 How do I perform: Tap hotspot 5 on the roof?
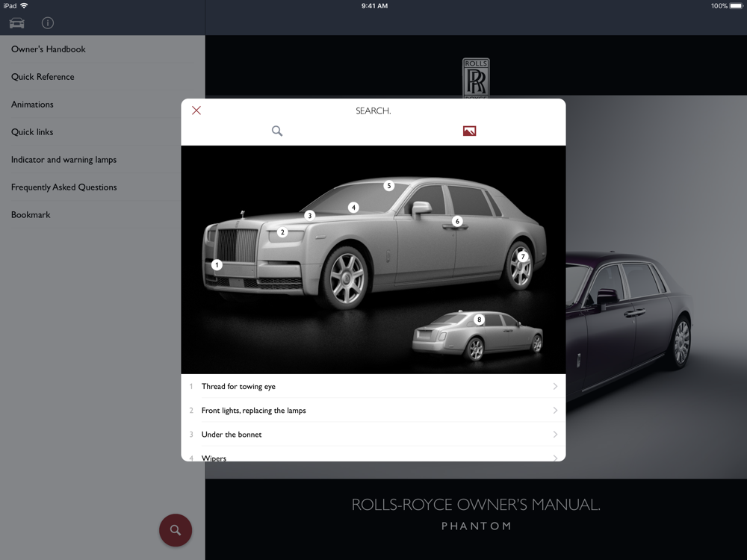point(388,186)
